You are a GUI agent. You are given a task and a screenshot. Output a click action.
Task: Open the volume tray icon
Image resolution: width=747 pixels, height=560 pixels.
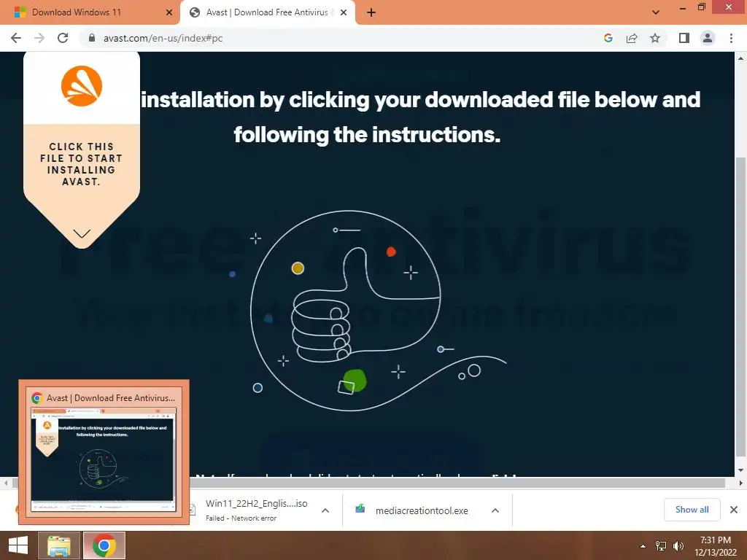click(x=678, y=546)
